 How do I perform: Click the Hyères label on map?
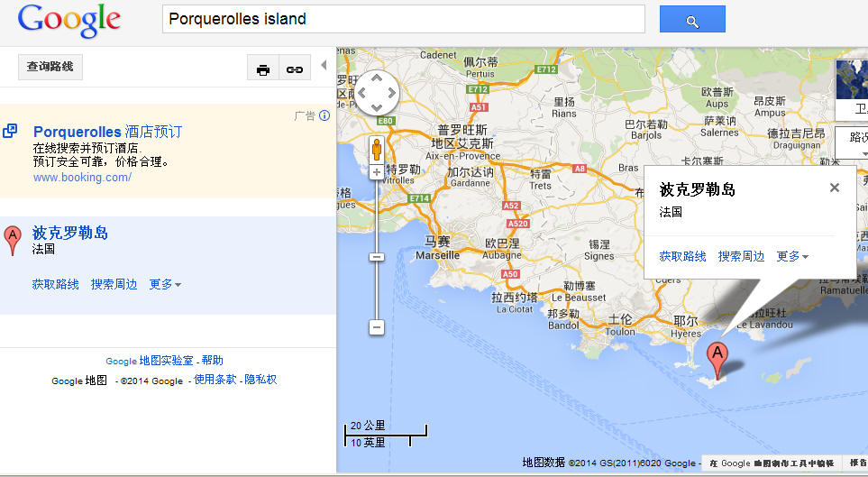[x=686, y=334]
